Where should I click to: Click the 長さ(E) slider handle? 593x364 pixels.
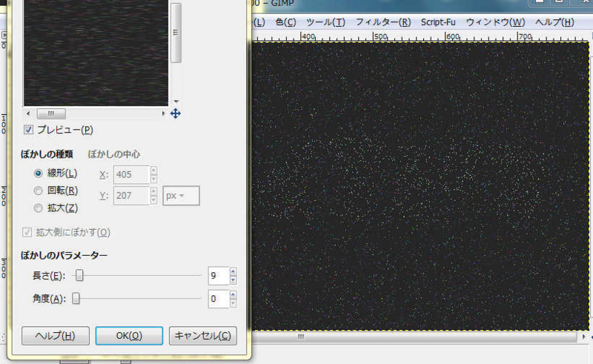pos(79,276)
